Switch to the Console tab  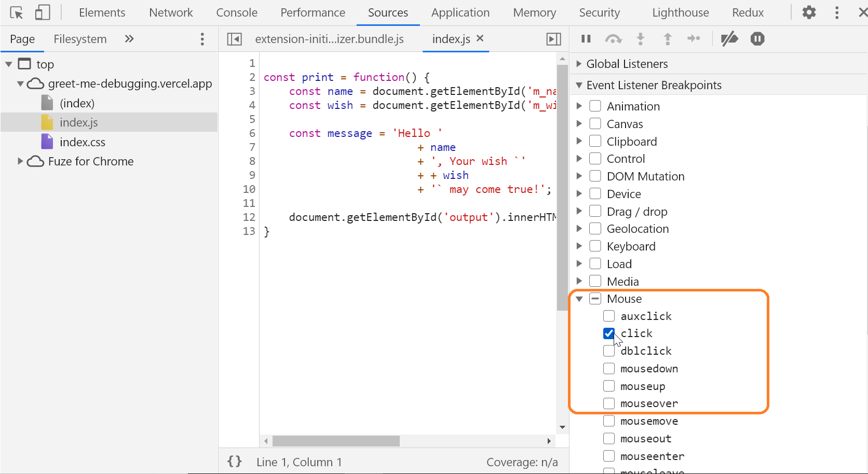(x=237, y=12)
